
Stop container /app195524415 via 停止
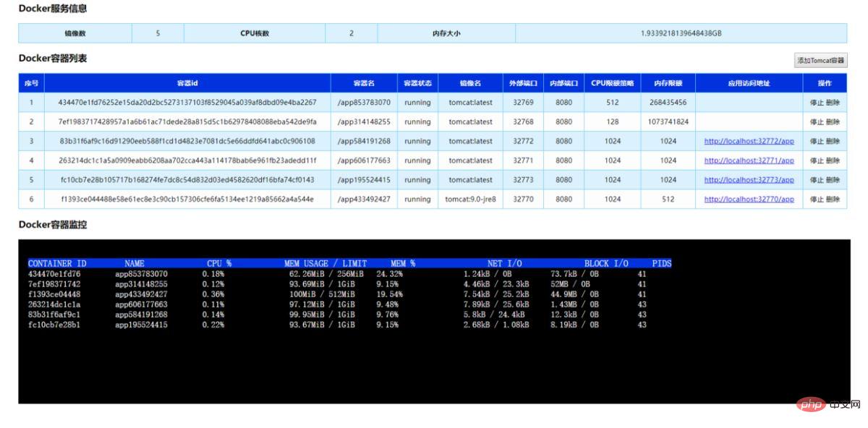click(x=817, y=180)
